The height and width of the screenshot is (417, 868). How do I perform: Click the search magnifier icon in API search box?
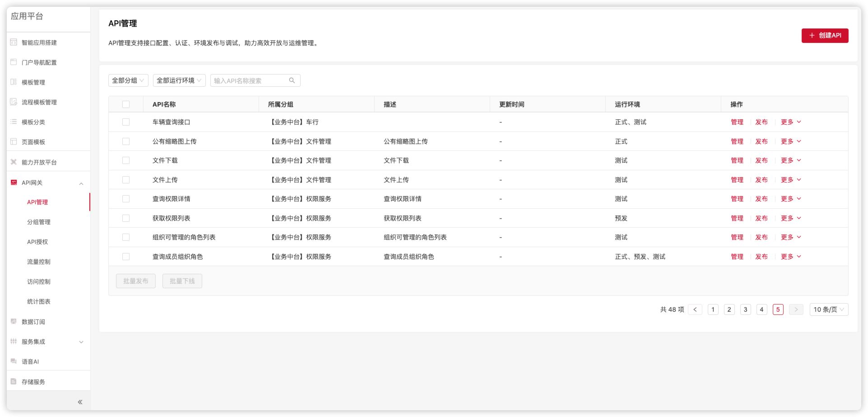coord(292,80)
